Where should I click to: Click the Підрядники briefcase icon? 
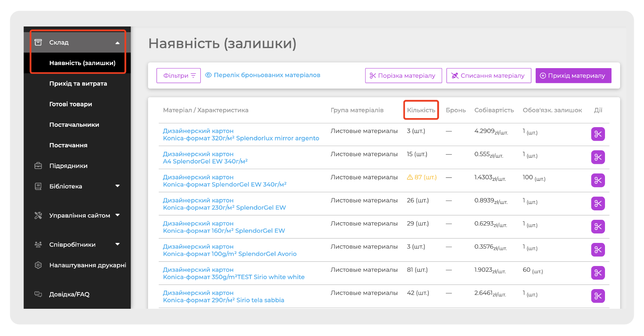click(38, 166)
